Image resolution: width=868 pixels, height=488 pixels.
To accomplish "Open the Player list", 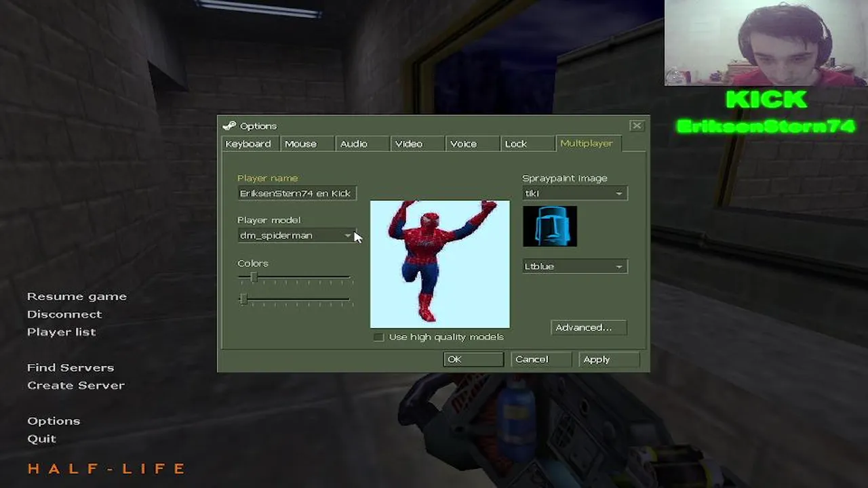I will coord(61,332).
